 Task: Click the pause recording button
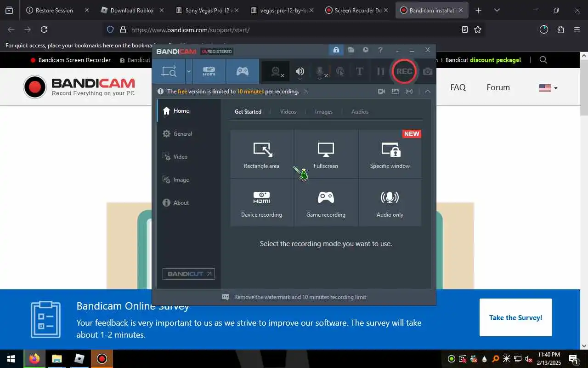(380, 71)
